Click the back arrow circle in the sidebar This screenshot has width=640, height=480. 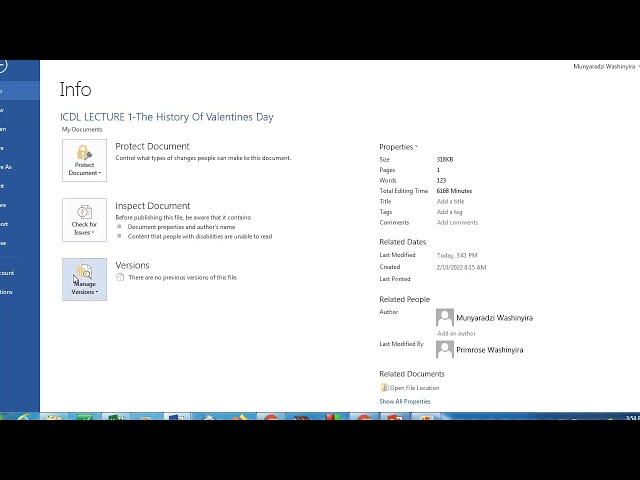coord(2,66)
